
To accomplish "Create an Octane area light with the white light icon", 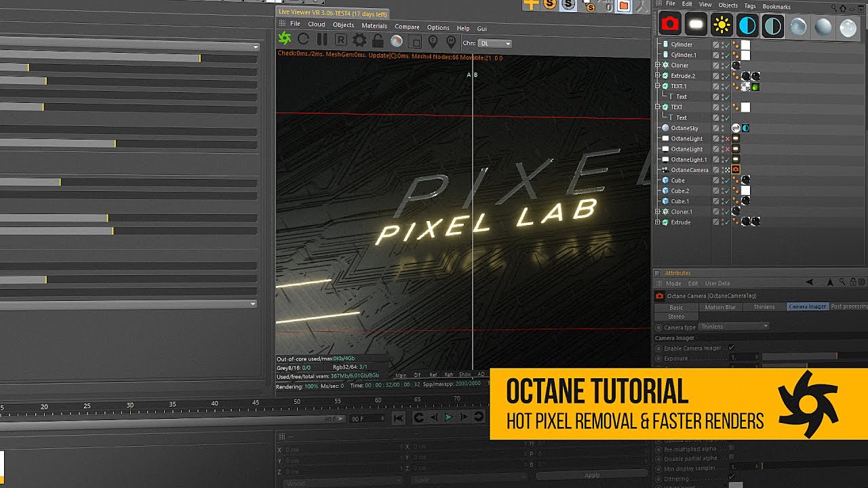I will click(695, 25).
